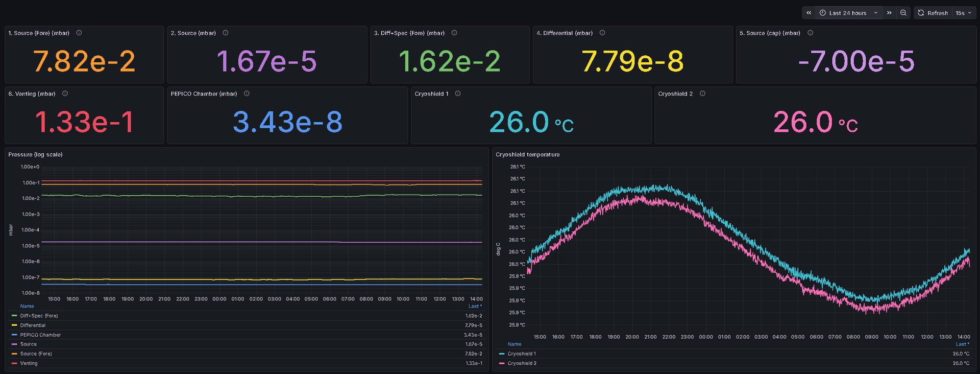Toggle Diff+Spec (Fore) series in pressure legend
The width and height of the screenshot is (980, 374).
[x=39, y=316]
